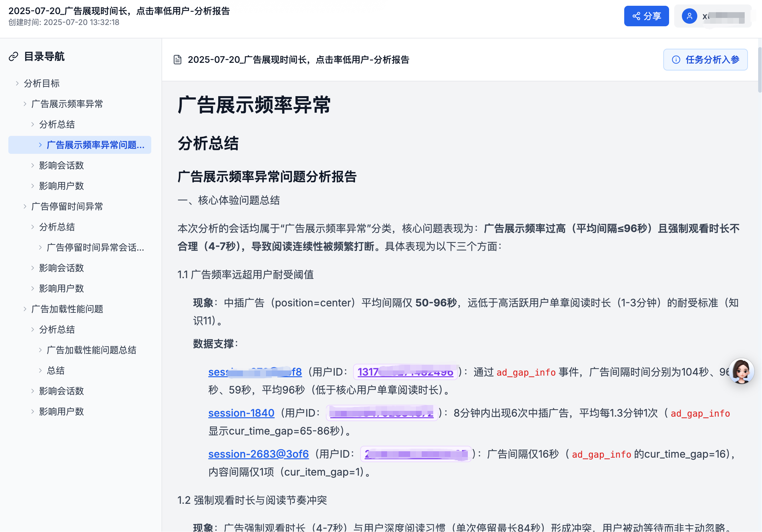Image resolution: width=762 pixels, height=532 pixels.
Task: Click the document icon beside report title
Action: point(178,60)
